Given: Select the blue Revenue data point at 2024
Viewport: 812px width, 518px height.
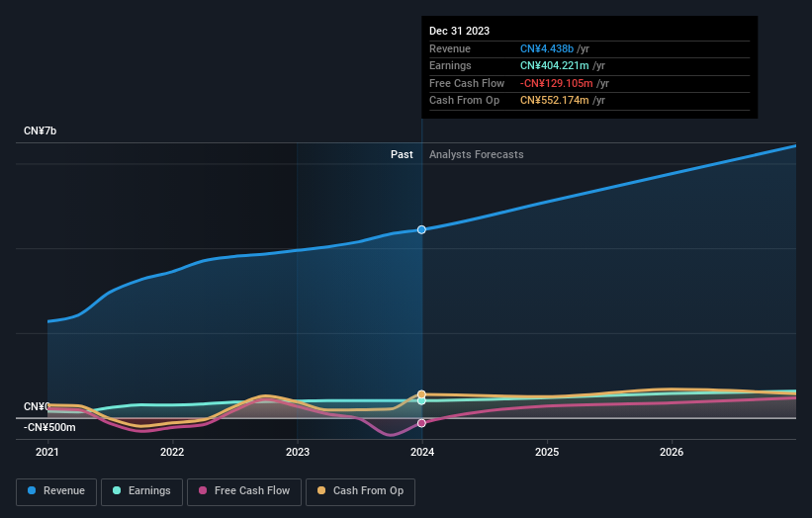Looking at the screenshot, I should [x=421, y=229].
